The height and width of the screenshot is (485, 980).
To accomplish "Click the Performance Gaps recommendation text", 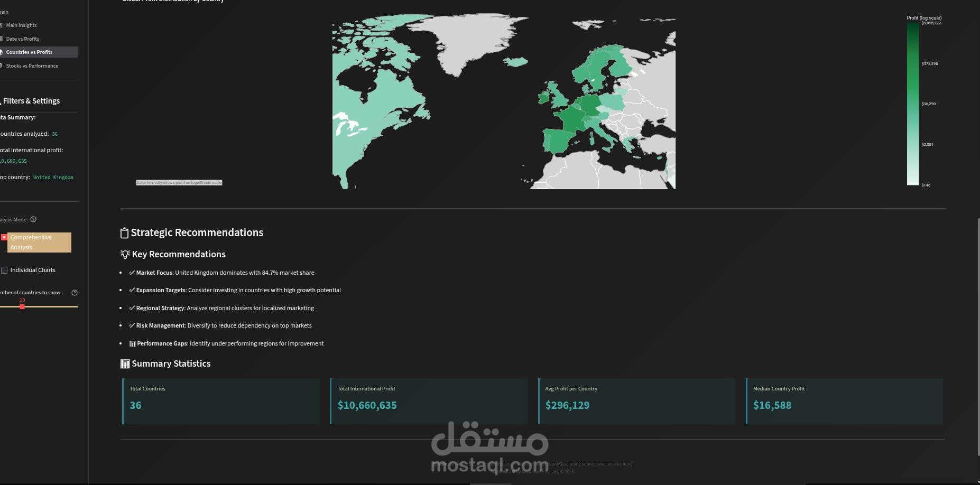I will coord(230,343).
